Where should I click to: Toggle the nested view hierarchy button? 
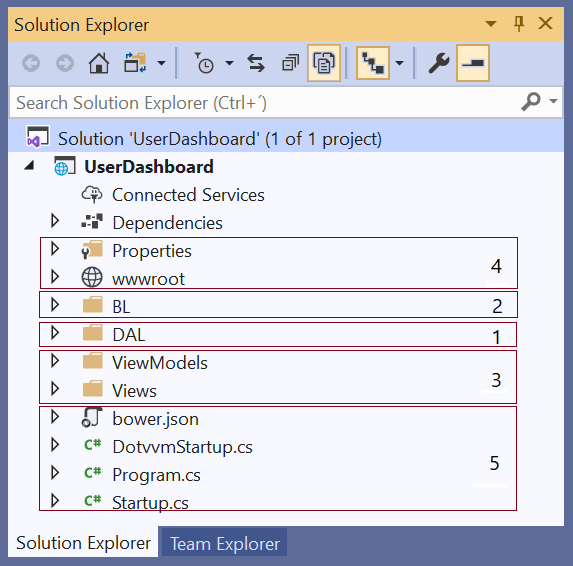[373, 63]
